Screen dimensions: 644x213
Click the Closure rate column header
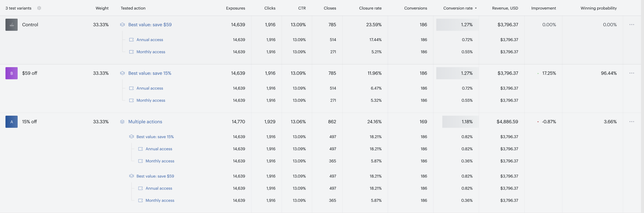point(370,8)
